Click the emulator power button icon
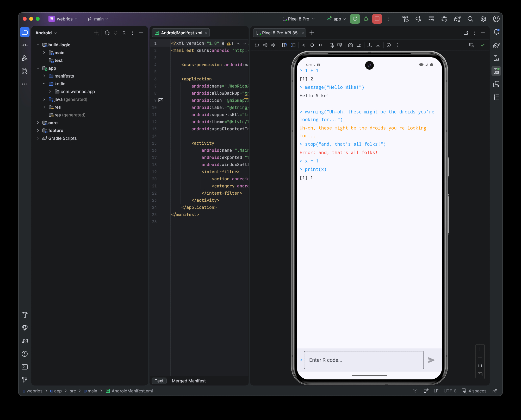521x420 pixels. click(x=257, y=45)
